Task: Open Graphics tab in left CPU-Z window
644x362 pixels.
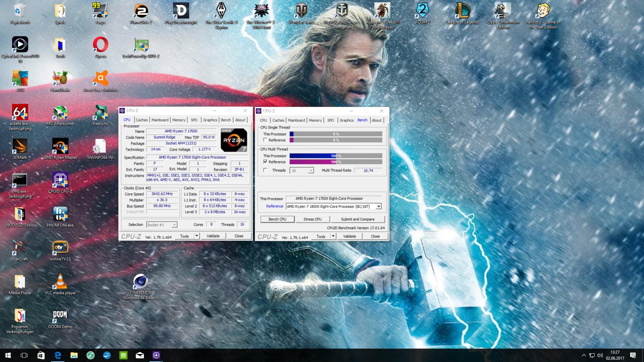Action: pyautogui.click(x=210, y=120)
